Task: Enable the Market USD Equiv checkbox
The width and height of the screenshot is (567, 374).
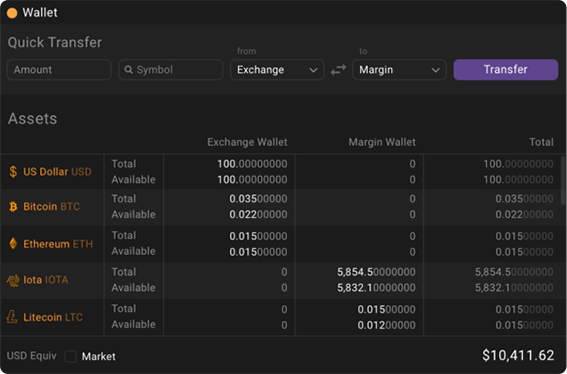Action: click(x=71, y=356)
